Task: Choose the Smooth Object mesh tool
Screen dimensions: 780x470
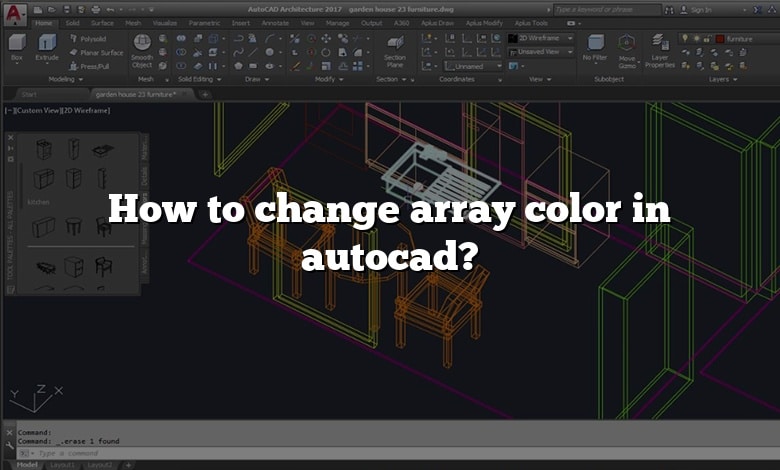Action: (x=142, y=48)
